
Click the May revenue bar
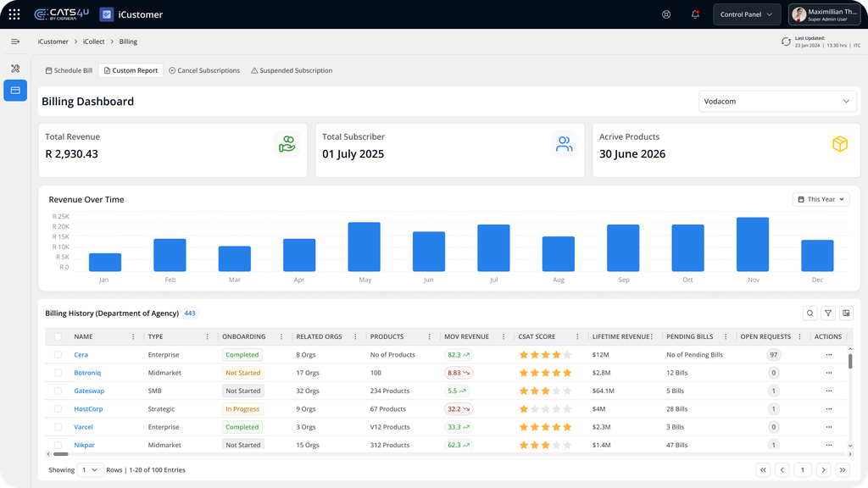coord(364,247)
